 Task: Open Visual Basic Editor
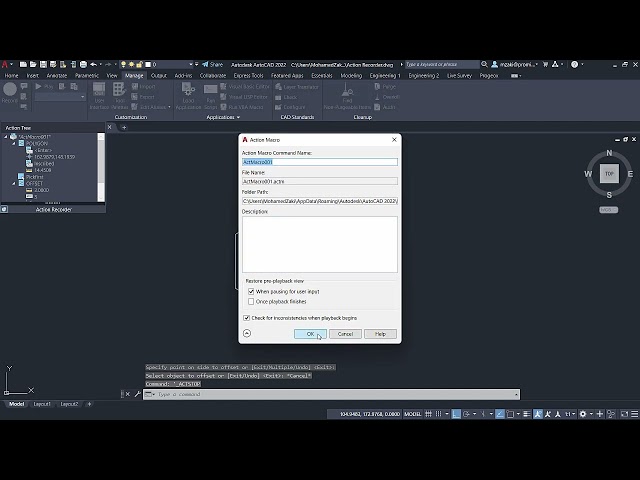tap(245, 87)
